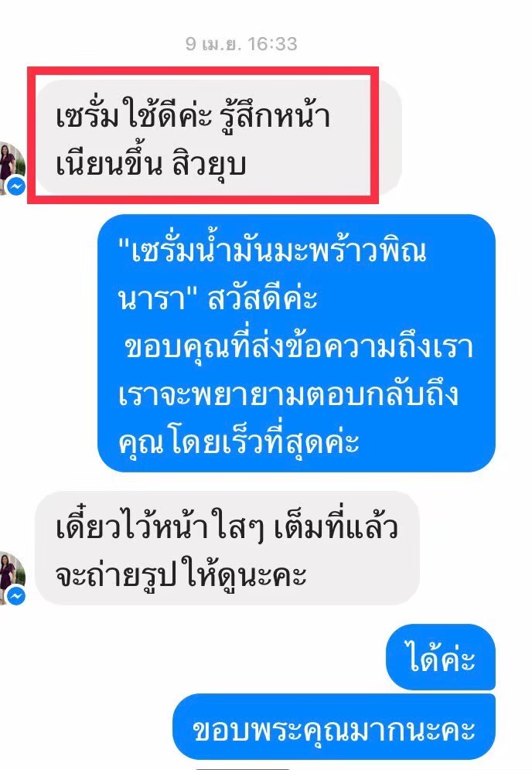View the sender's avatar beside the first message

[11, 168]
